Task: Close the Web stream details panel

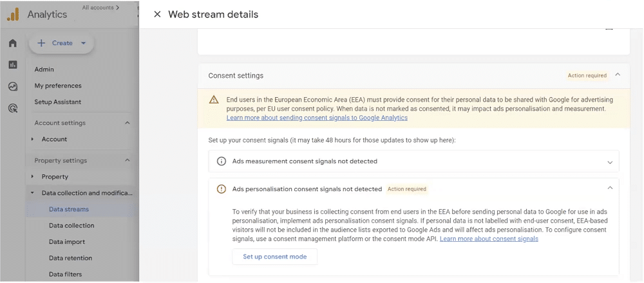Action: [x=157, y=14]
